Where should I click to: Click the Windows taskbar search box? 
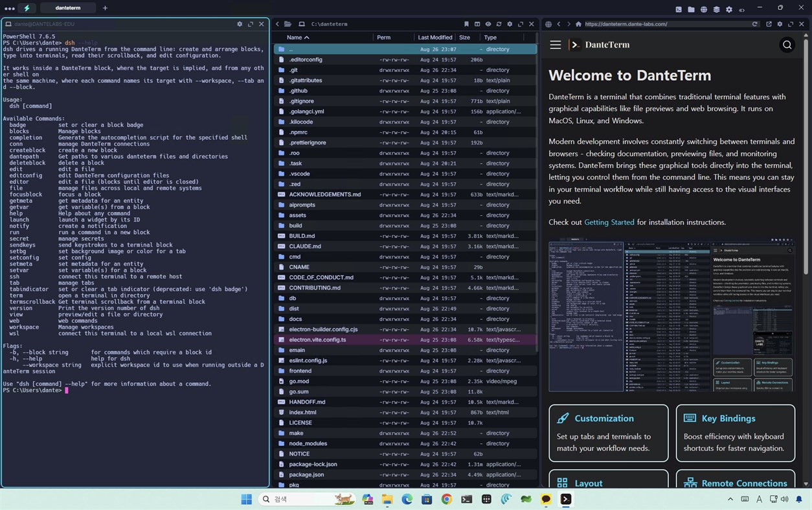pos(308,499)
